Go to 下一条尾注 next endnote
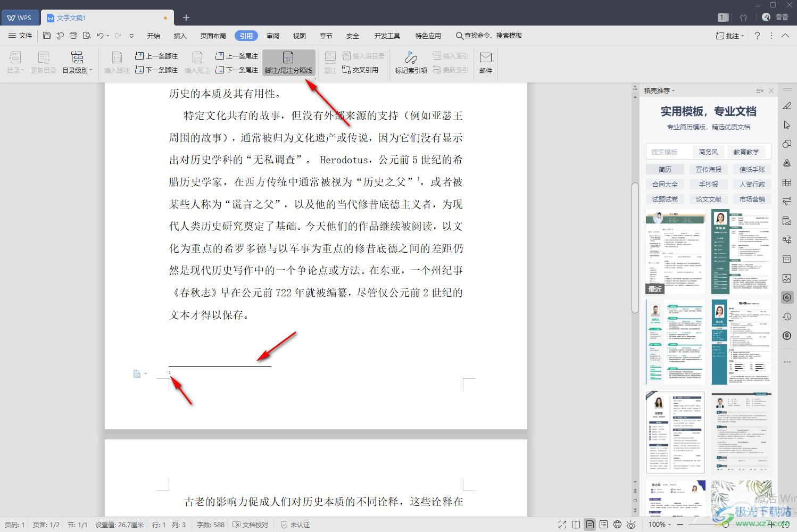797x532 pixels. click(237, 70)
